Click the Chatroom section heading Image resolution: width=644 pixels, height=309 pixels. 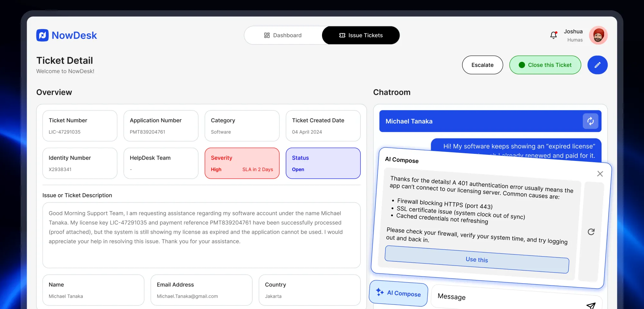pos(392,92)
